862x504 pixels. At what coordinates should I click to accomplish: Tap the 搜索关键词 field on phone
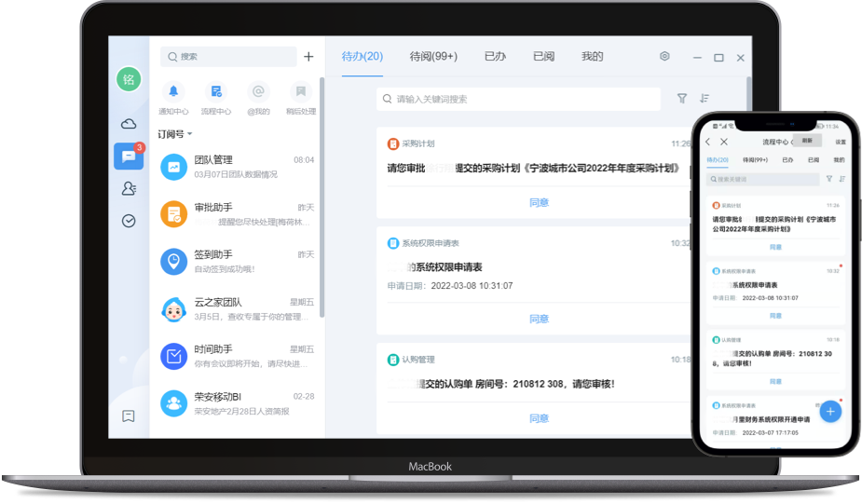point(762,179)
